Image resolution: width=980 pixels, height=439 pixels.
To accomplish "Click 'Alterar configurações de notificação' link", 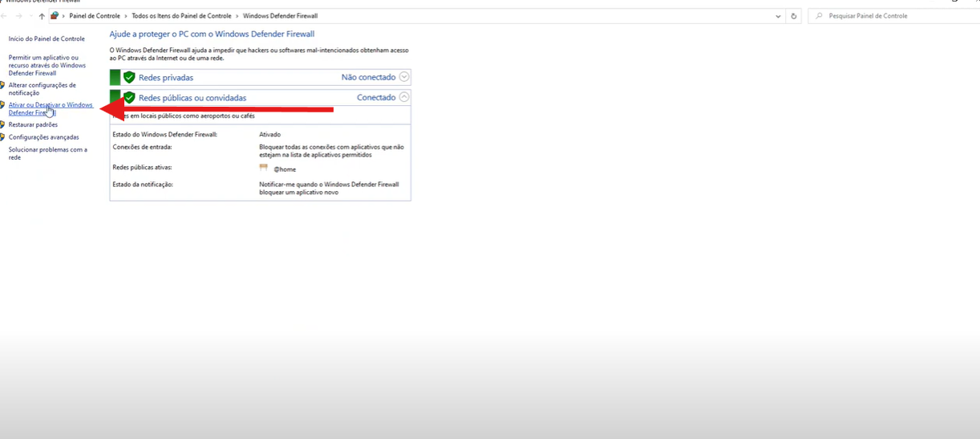I will click(x=42, y=88).
